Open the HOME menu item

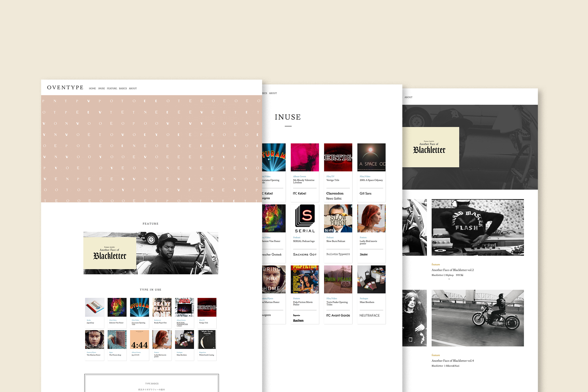click(92, 89)
